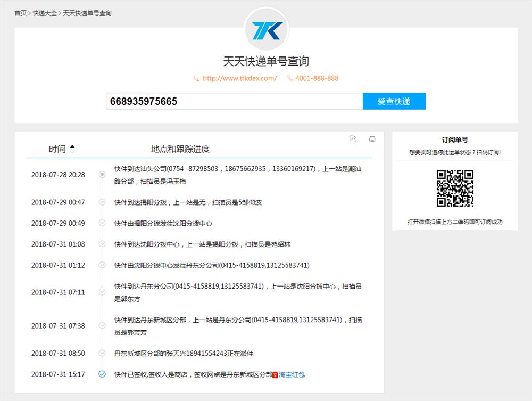Click the subscription QR code image
The height and width of the screenshot is (401, 532).
pyautogui.click(x=455, y=189)
